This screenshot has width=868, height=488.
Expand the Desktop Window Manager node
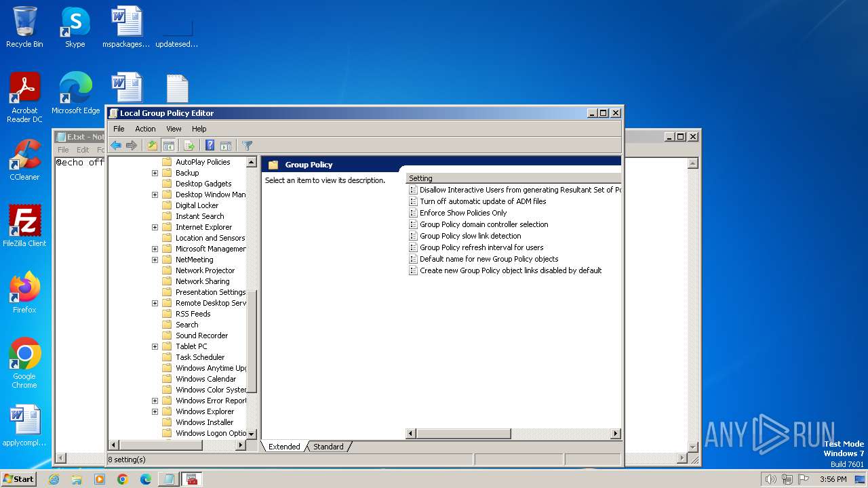155,195
